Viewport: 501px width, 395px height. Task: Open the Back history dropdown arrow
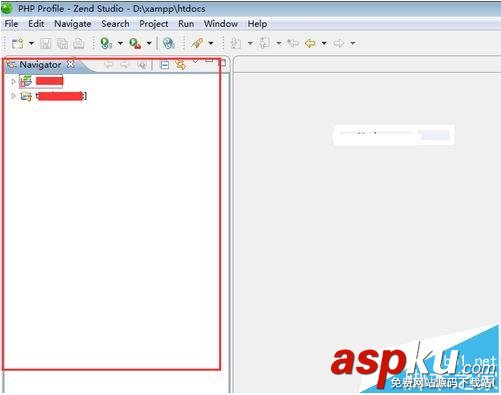324,43
